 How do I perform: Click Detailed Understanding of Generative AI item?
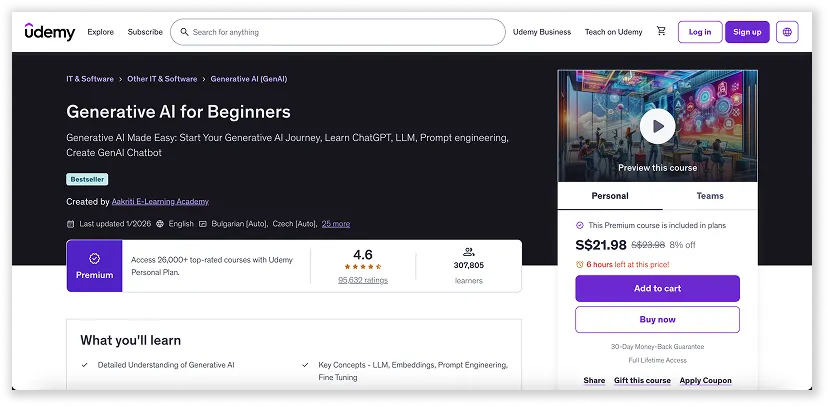166,365
